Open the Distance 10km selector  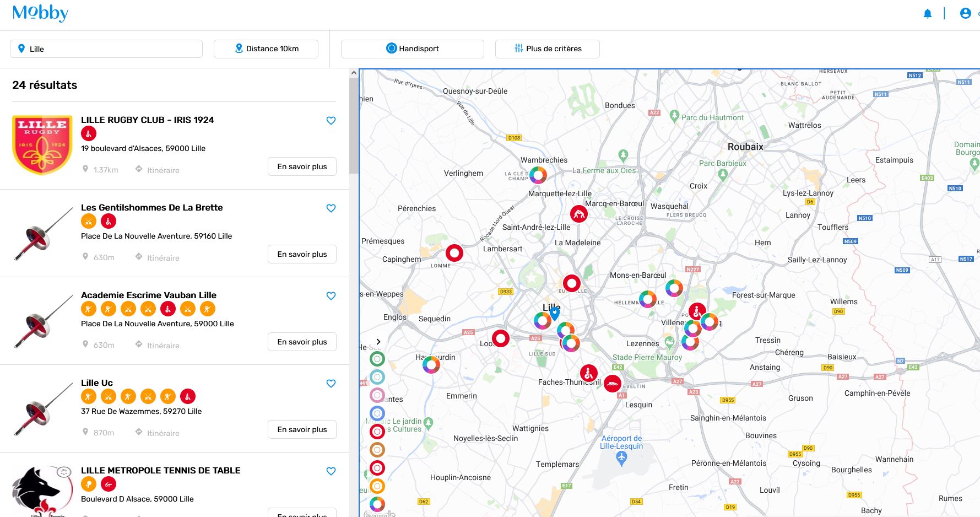[266, 49]
